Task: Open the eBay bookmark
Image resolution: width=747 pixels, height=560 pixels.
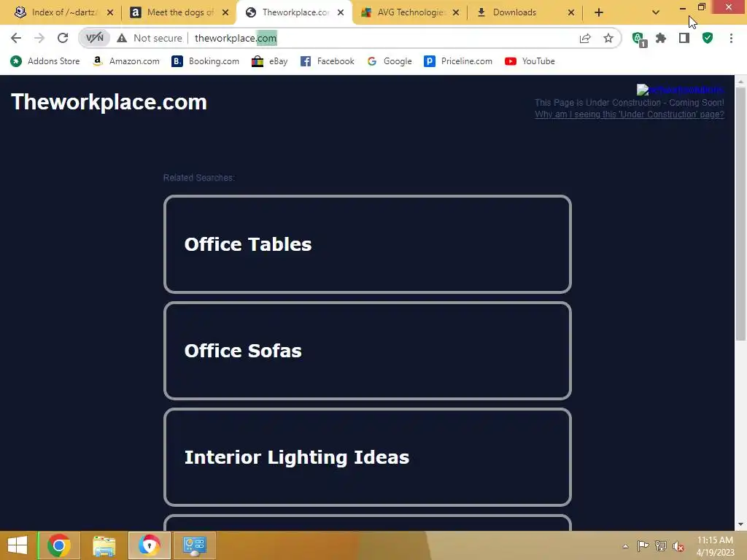Action: coord(270,61)
